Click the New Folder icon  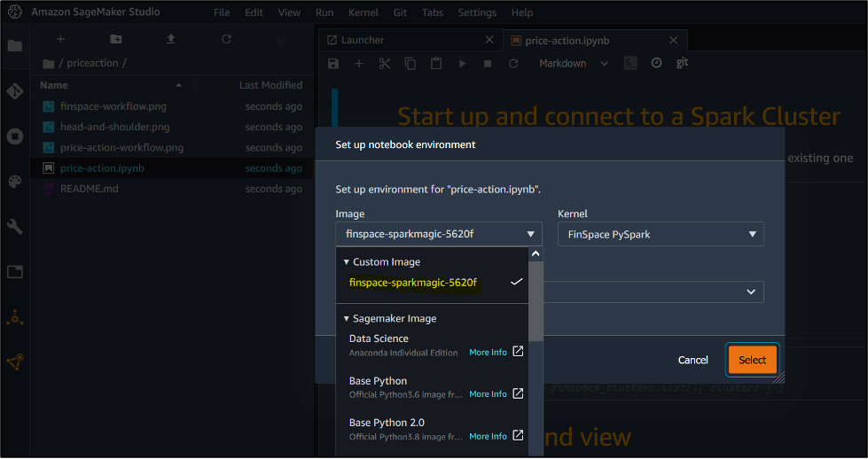(115, 39)
